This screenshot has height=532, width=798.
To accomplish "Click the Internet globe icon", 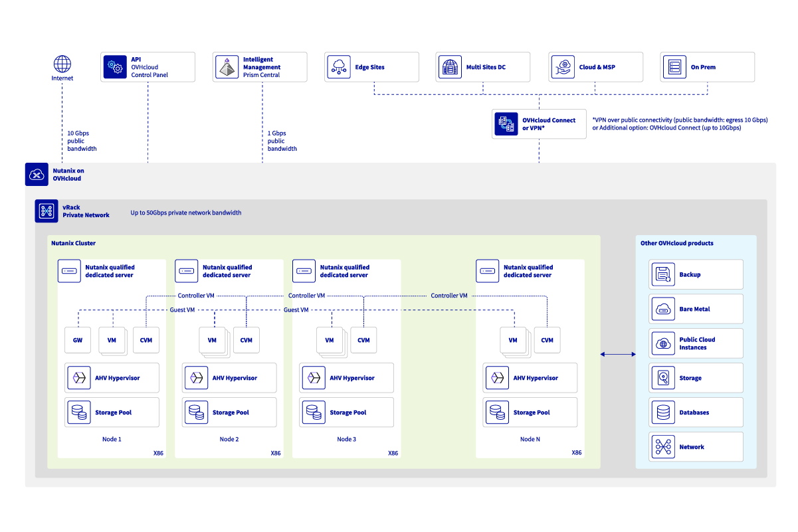I will click(x=62, y=64).
